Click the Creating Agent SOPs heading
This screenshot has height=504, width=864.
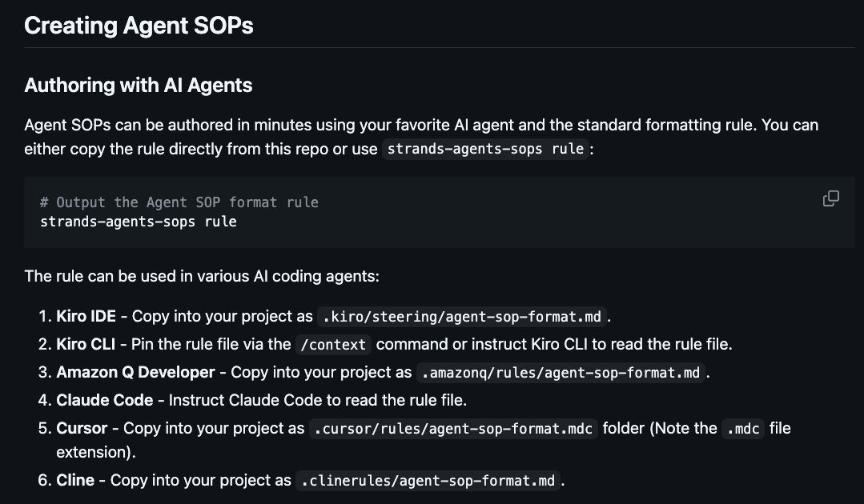pos(139,26)
